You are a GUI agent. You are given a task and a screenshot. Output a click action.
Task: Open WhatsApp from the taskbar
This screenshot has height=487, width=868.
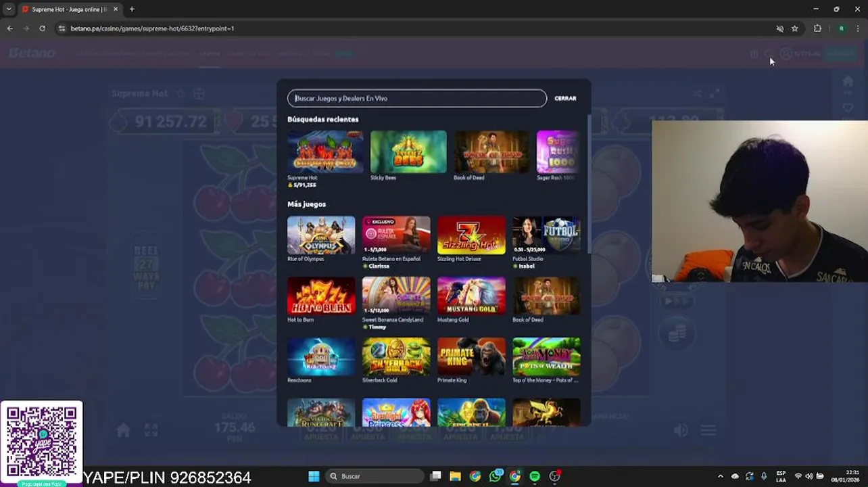tap(496, 476)
